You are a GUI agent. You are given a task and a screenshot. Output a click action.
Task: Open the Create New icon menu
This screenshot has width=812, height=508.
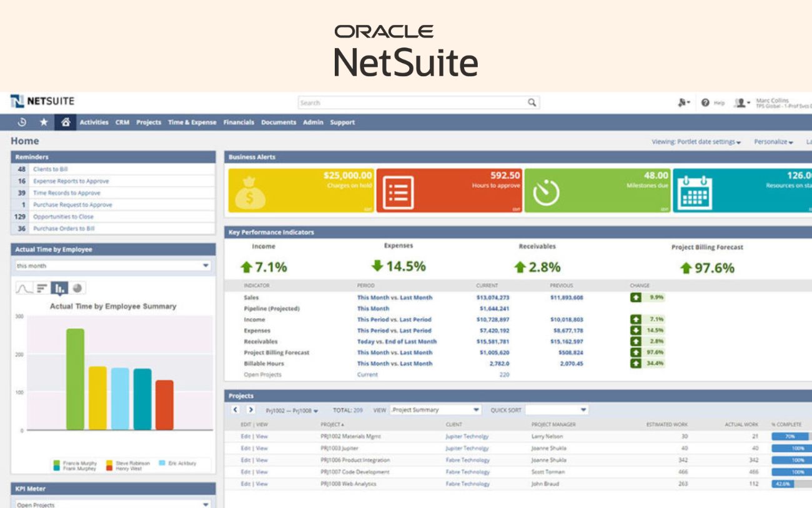click(684, 102)
